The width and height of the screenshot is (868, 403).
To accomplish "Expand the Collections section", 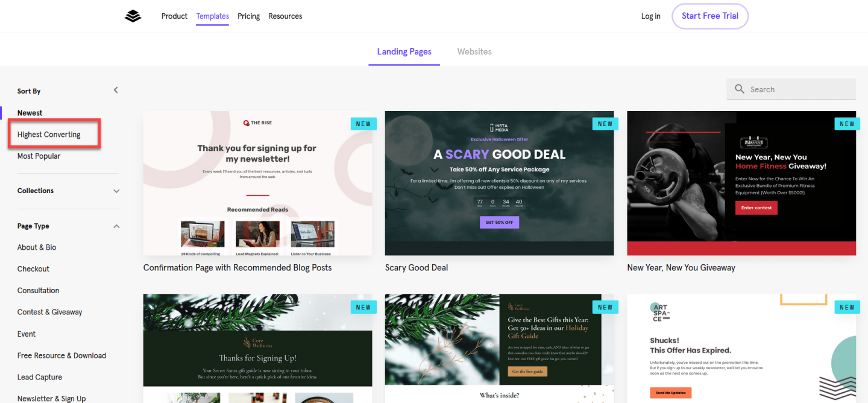I will (116, 191).
